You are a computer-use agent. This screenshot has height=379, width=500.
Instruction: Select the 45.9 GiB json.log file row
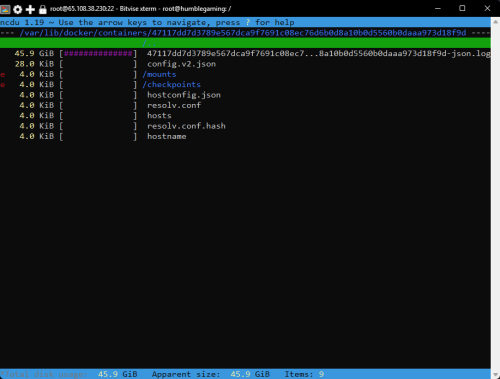(245, 54)
